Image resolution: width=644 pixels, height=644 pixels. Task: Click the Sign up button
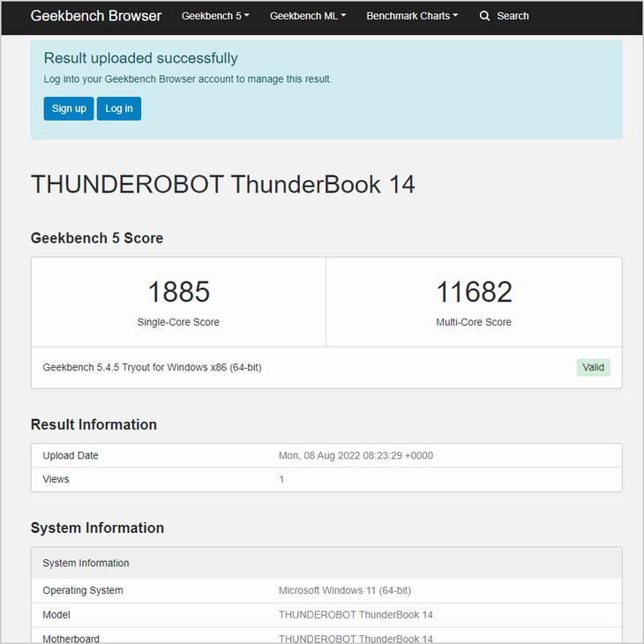pyautogui.click(x=69, y=109)
